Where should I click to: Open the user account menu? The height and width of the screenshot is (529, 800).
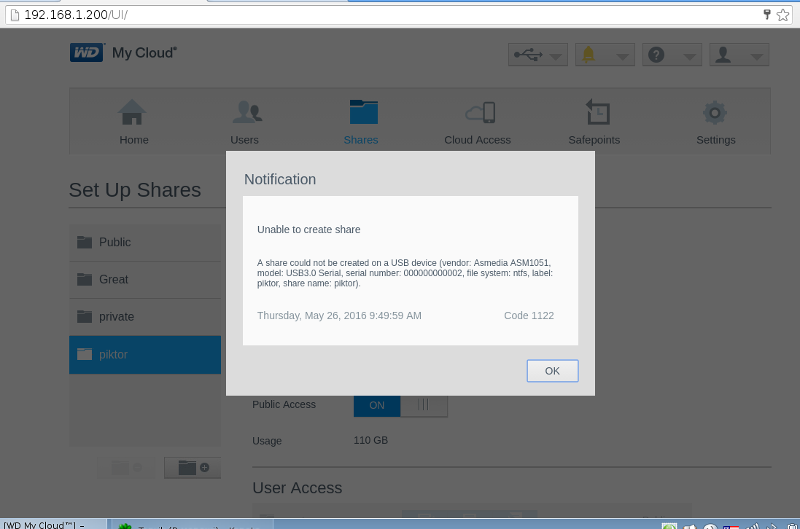pos(738,55)
